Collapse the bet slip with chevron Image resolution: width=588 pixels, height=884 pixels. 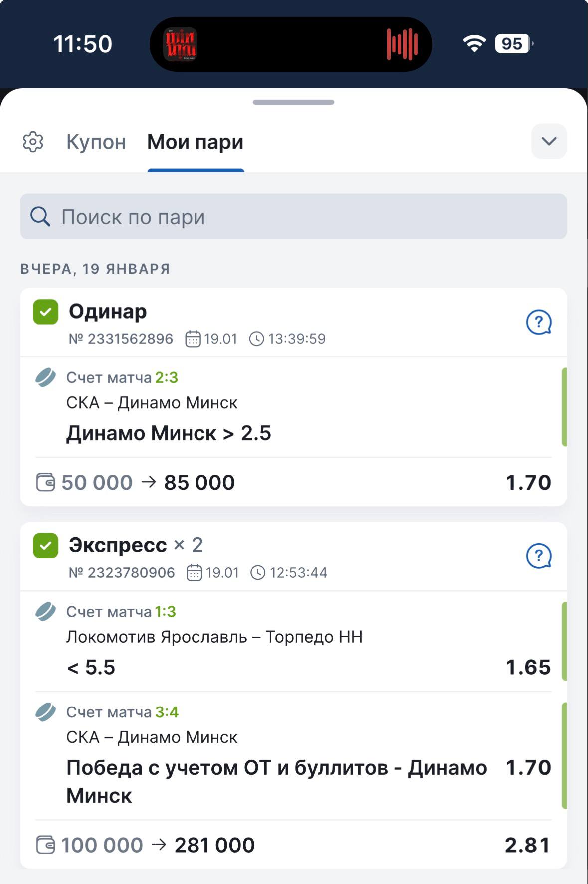549,142
